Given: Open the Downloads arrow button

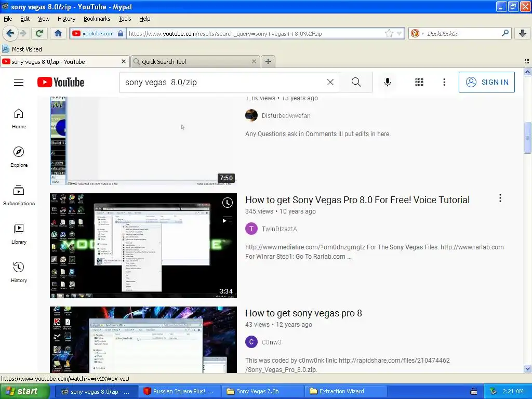Looking at the screenshot, I should (523, 33).
